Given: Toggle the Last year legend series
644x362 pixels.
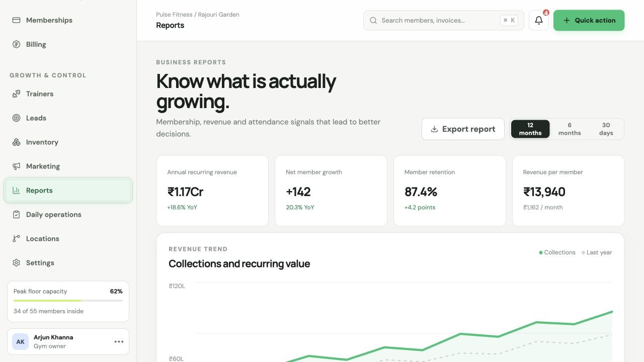Looking at the screenshot, I should (x=597, y=252).
